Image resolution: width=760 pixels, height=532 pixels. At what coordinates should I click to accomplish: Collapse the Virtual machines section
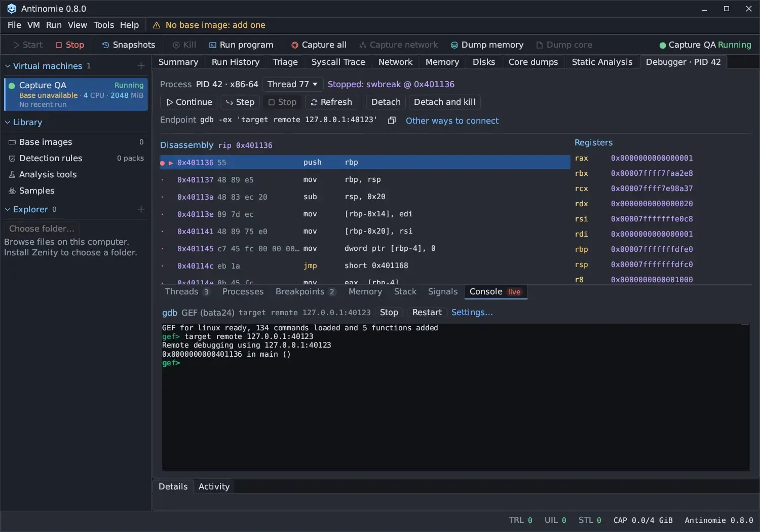tap(8, 66)
